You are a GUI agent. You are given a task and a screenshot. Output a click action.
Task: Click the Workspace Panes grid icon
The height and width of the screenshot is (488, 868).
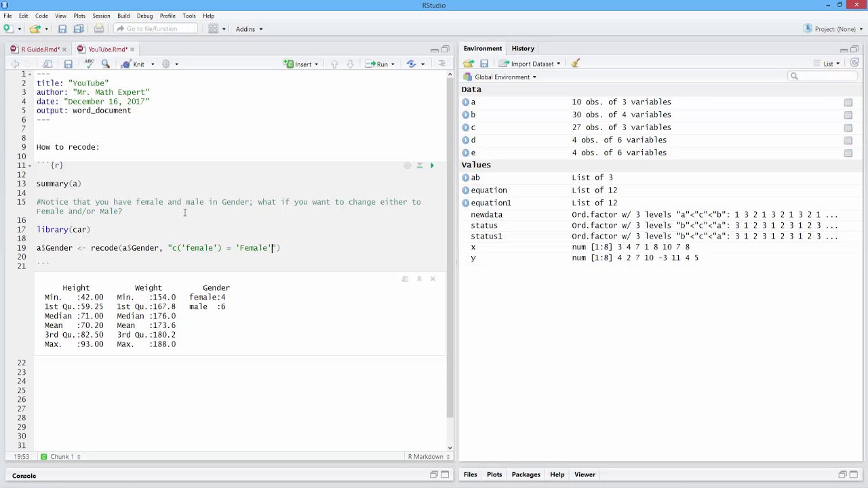[x=214, y=28]
